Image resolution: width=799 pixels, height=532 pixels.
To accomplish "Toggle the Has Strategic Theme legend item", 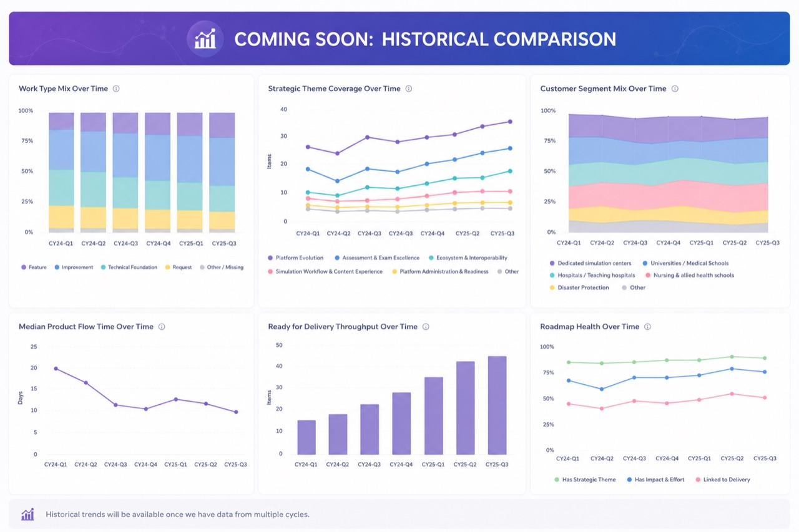I will click(x=585, y=480).
